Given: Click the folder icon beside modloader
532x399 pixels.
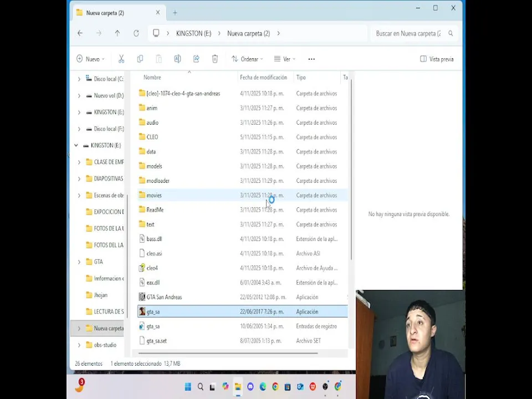Looking at the screenshot, I should coord(142,181).
